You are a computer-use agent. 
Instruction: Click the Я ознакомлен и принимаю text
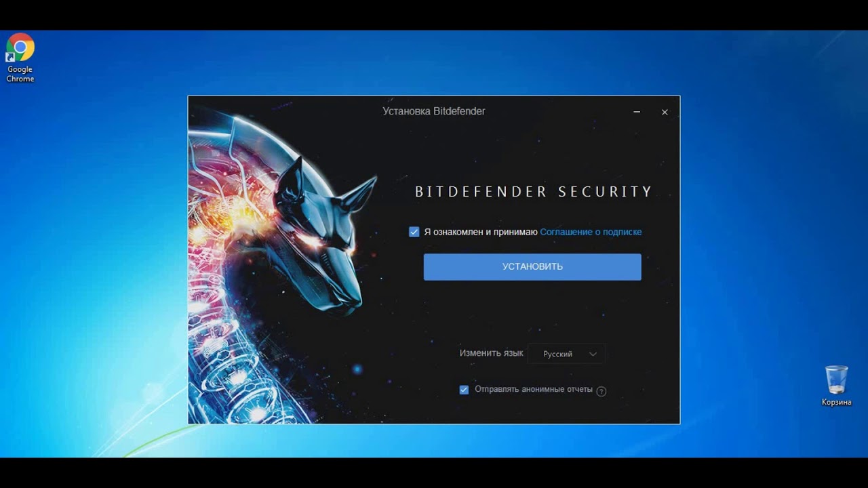pos(481,232)
